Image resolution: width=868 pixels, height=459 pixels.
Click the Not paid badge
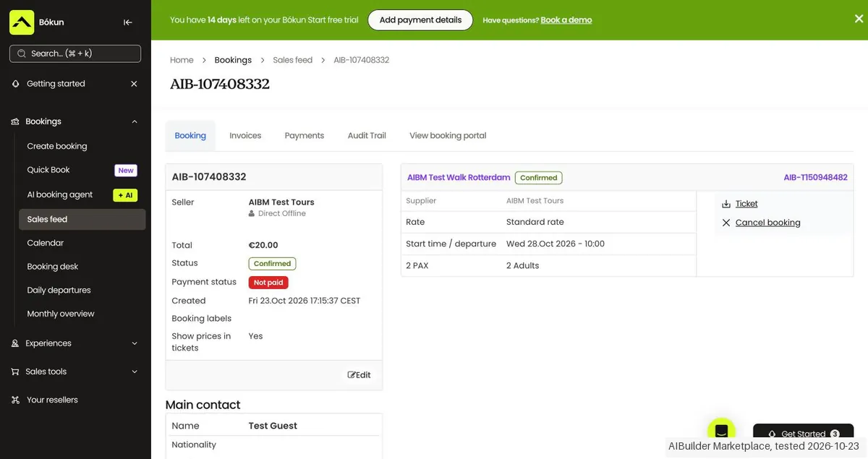coord(268,283)
